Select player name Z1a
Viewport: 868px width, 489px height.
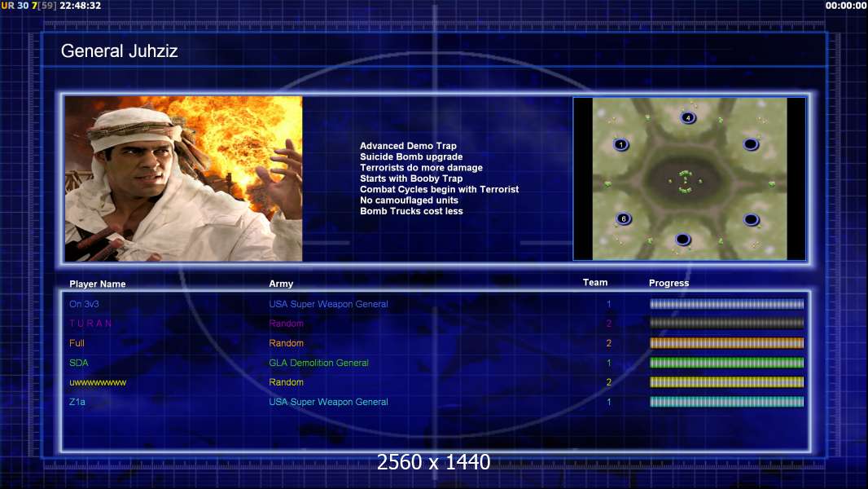pos(77,402)
